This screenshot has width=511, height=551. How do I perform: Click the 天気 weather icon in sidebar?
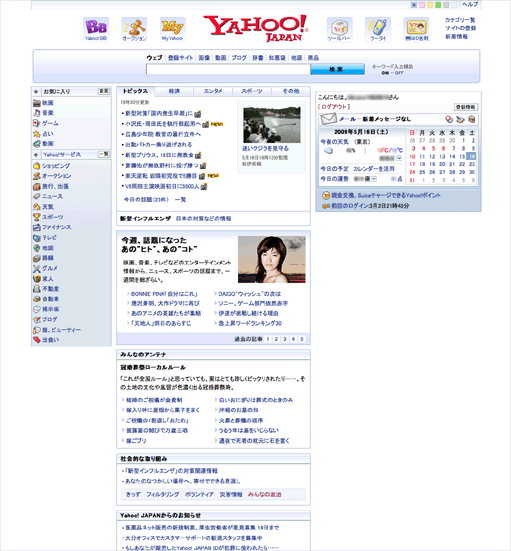click(x=37, y=207)
